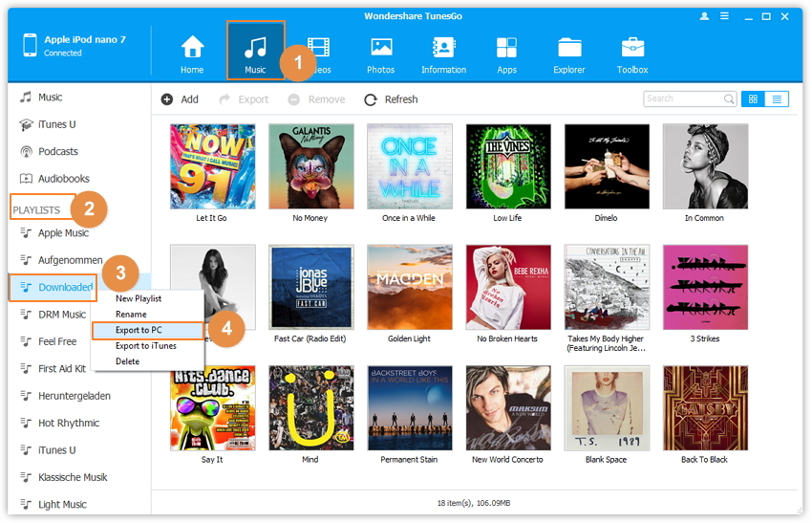This screenshot has height=523, width=812.
Task: Choose Export to iTunes in context menu
Action: [x=145, y=345]
